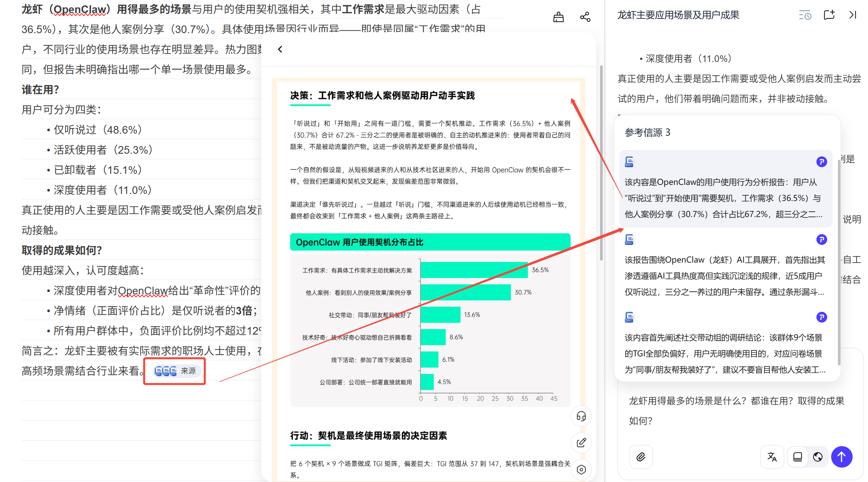
Task: Click the 30.7% bar for 他人案例
Action: coord(466,292)
